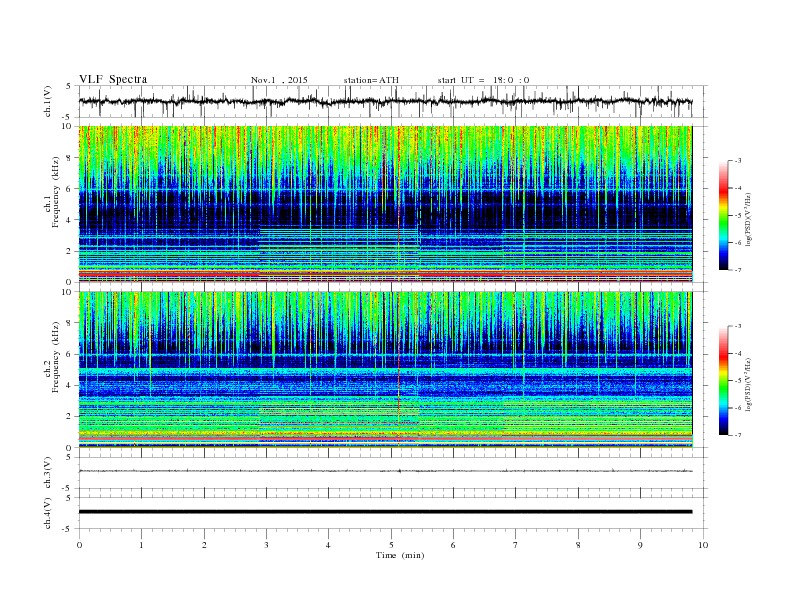
Task: Click the thick ch.4 voltage trace
Action: click(385, 512)
